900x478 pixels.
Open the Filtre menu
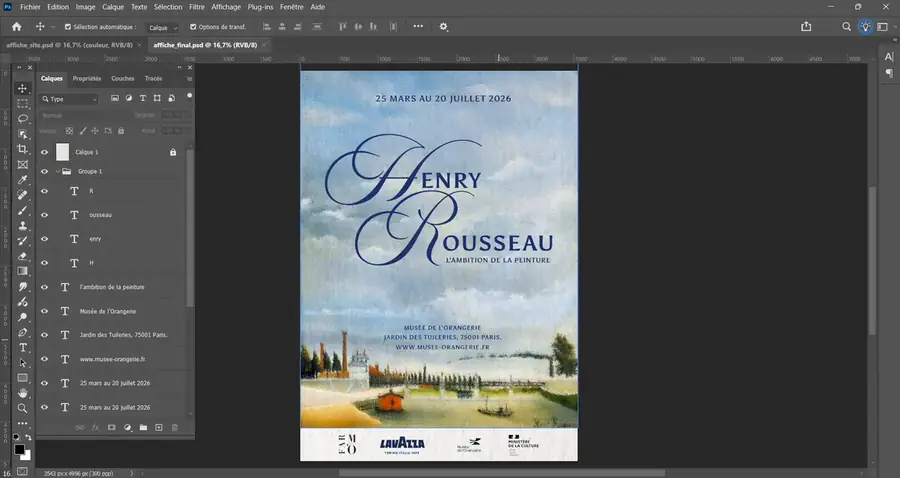197,7
